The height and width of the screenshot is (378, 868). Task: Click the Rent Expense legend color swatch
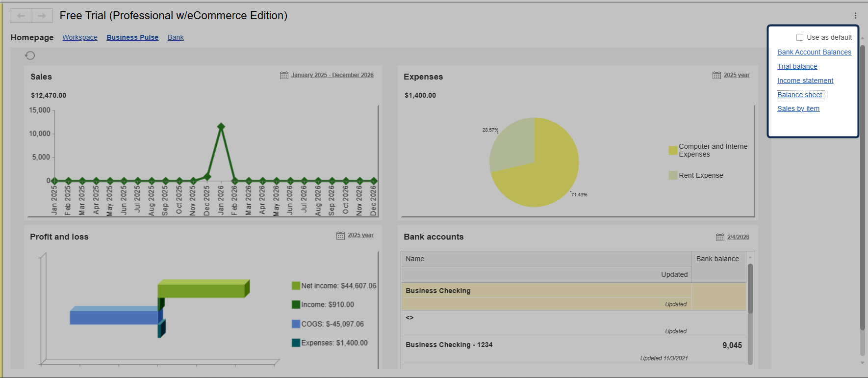coord(673,175)
